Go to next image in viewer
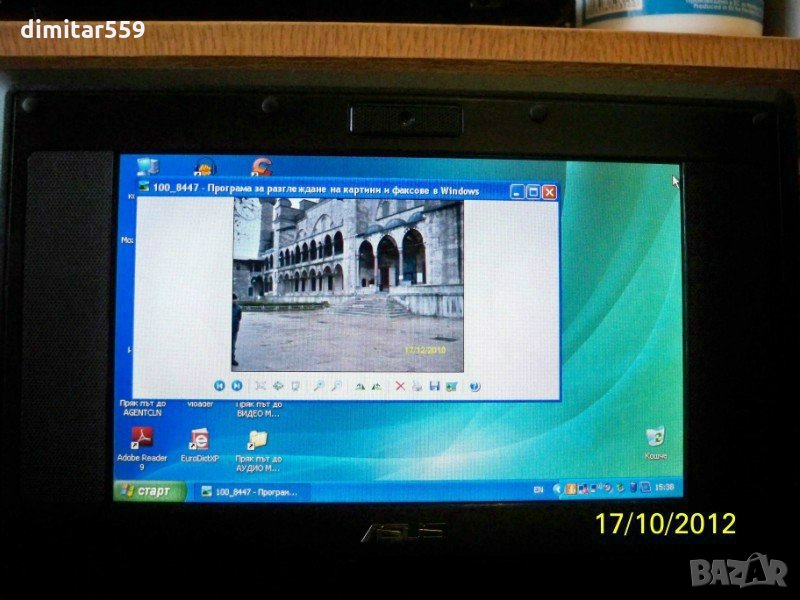The width and height of the screenshot is (800, 600). [x=237, y=385]
